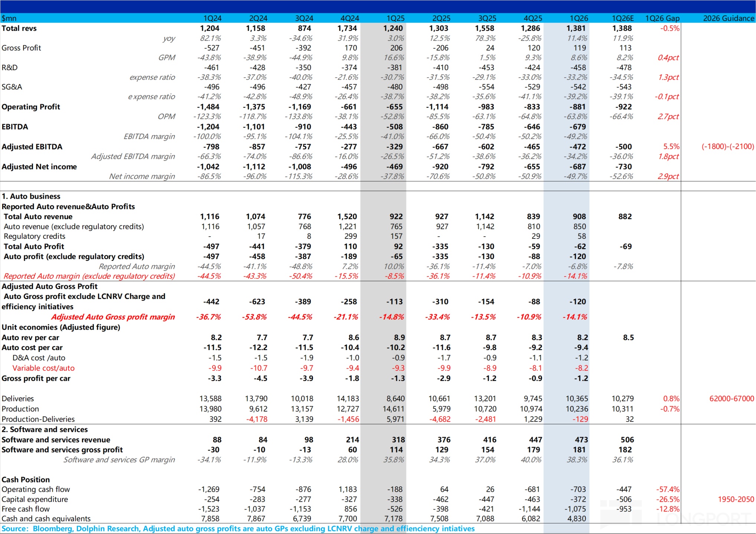Click the "Production-Deliveries" row label
Viewport: 756px width, 534px height.
[38, 419]
